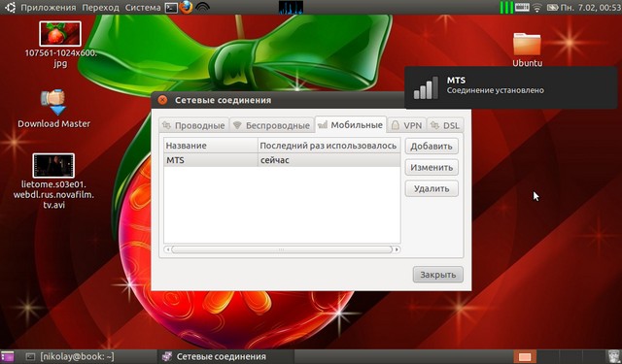Open the Переход menu
The width and height of the screenshot is (622, 364).
[100, 8]
